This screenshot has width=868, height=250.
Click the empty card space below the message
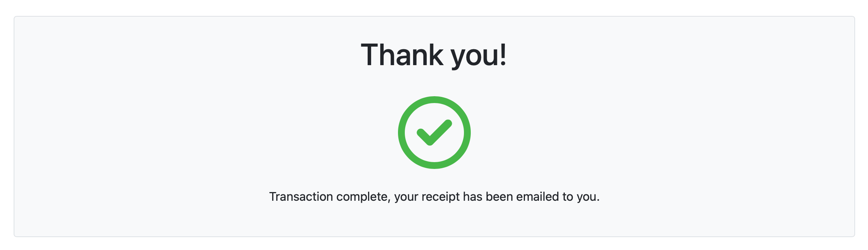pyautogui.click(x=434, y=222)
